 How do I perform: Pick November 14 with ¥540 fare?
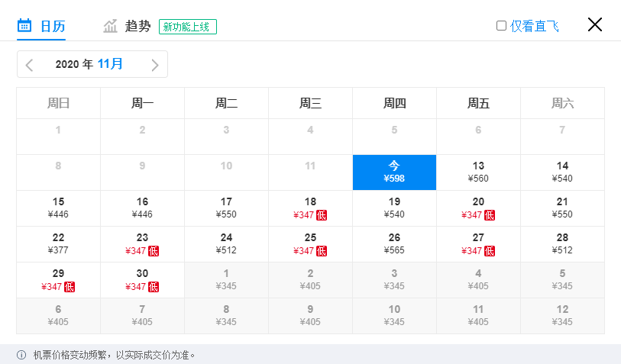(x=562, y=172)
